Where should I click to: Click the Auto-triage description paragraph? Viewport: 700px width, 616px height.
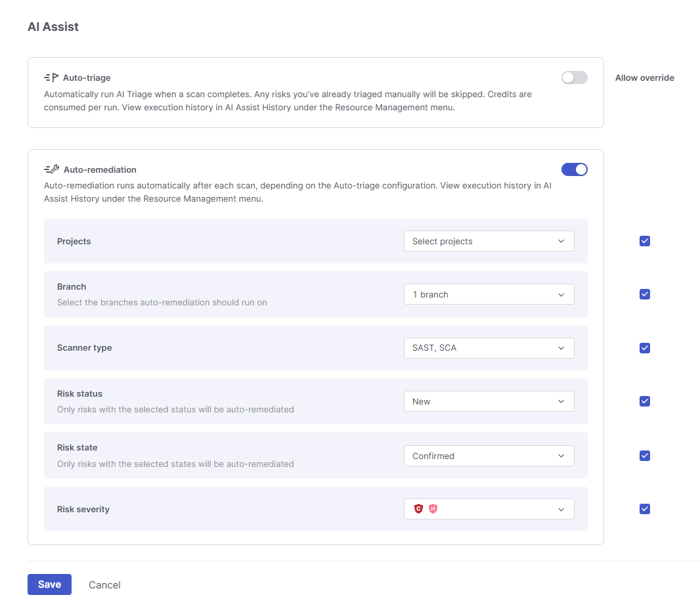click(x=288, y=101)
